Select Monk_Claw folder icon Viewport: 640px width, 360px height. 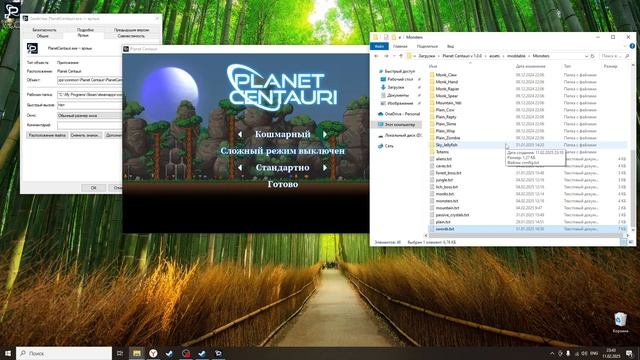[x=432, y=75]
